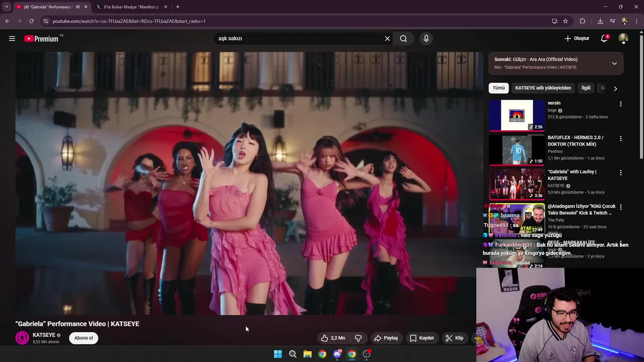The height and width of the screenshot is (362, 644).
Task: Click the @Atadogann İzliyor video thumbnail
Action: click(517, 218)
